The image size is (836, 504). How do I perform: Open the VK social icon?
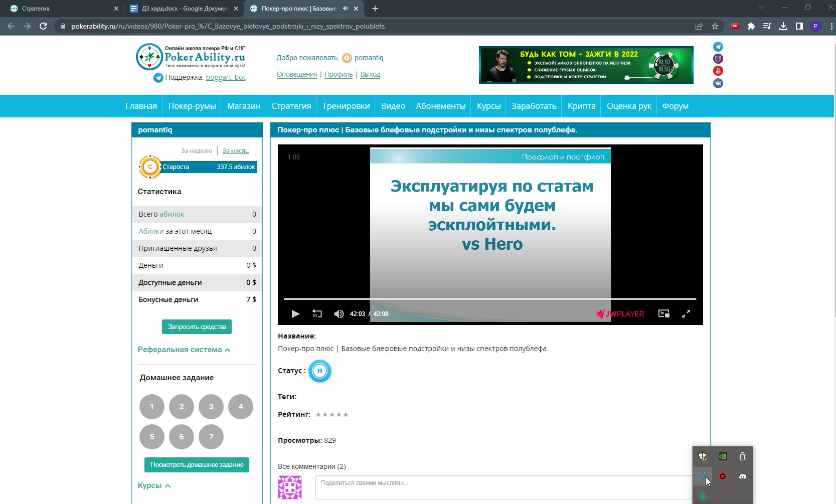click(x=718, y=83)
